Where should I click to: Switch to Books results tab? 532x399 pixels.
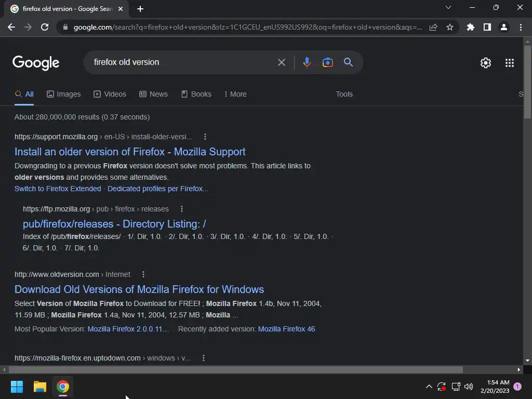pos(196,95)
